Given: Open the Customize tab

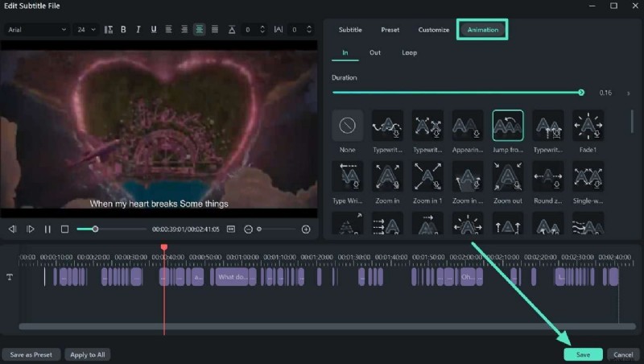Looking at the screenshot, I should click(x=434, y=30).
